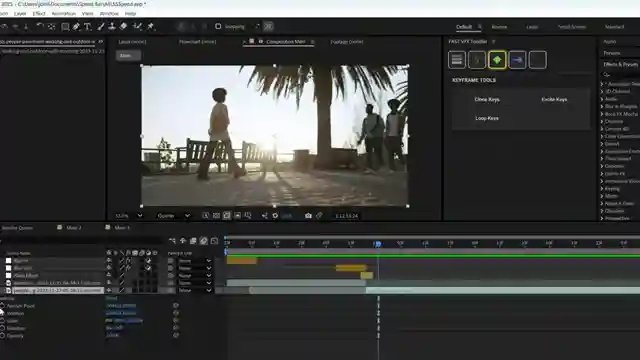Select the Roto Brush tool
Viewport: 640px width, 360px height.
tap(137, 27)
